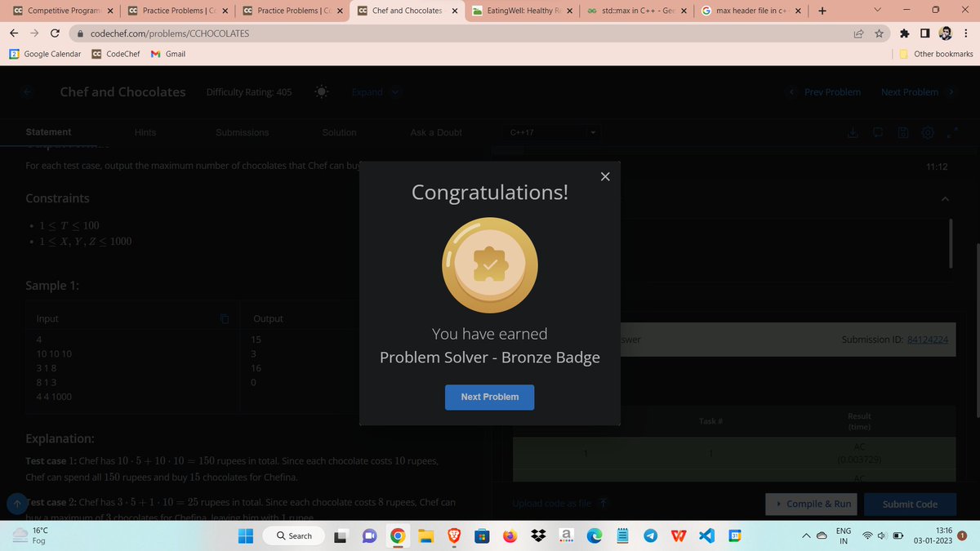Launch Brave browser from the taskbar

pos(453,535)
